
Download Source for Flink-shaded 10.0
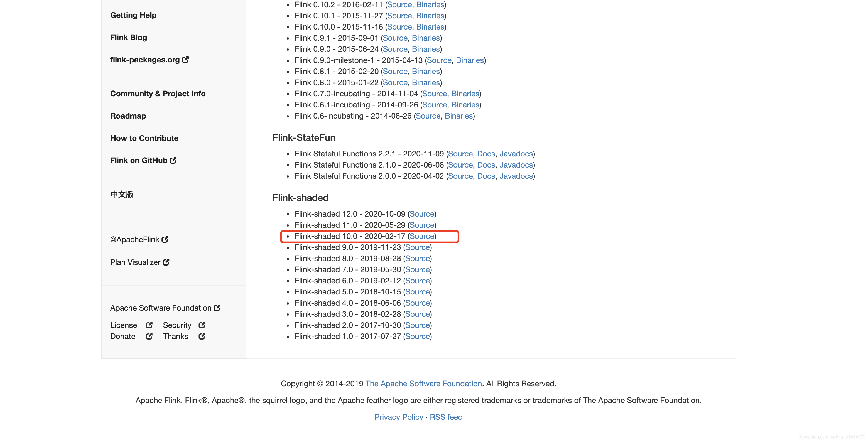pos(421,236)
